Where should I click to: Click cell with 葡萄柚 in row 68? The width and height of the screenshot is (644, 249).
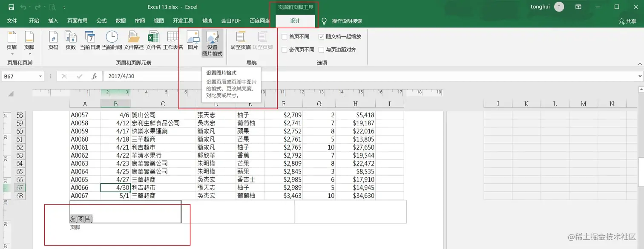click(250, 196)
